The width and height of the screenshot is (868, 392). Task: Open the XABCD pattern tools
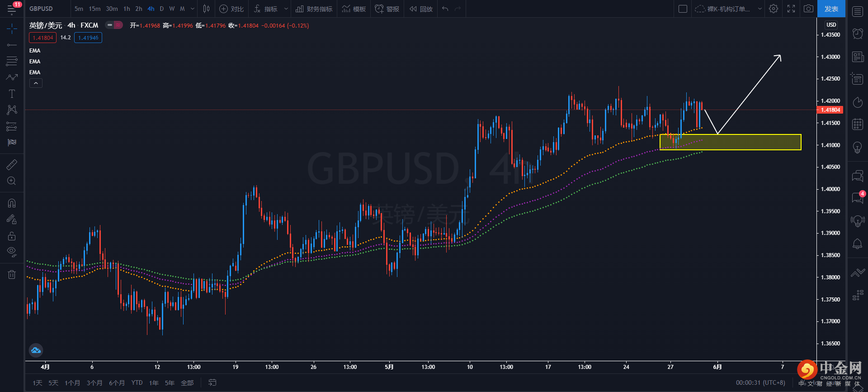(x=12, y=110)
